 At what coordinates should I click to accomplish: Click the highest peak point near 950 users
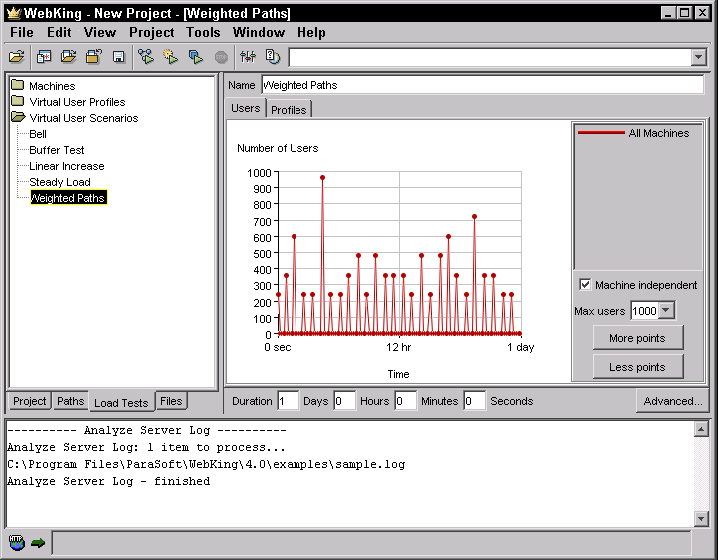(322, 178)
